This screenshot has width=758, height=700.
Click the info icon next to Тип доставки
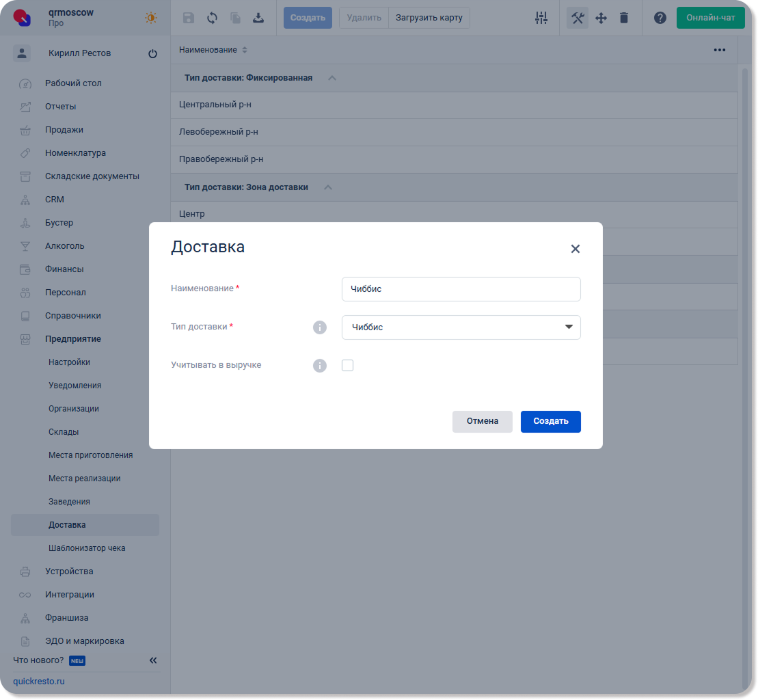click(320, 327)
